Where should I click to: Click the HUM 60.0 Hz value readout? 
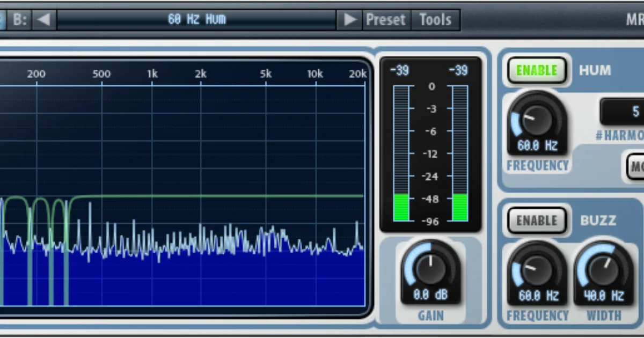point(537,146)
